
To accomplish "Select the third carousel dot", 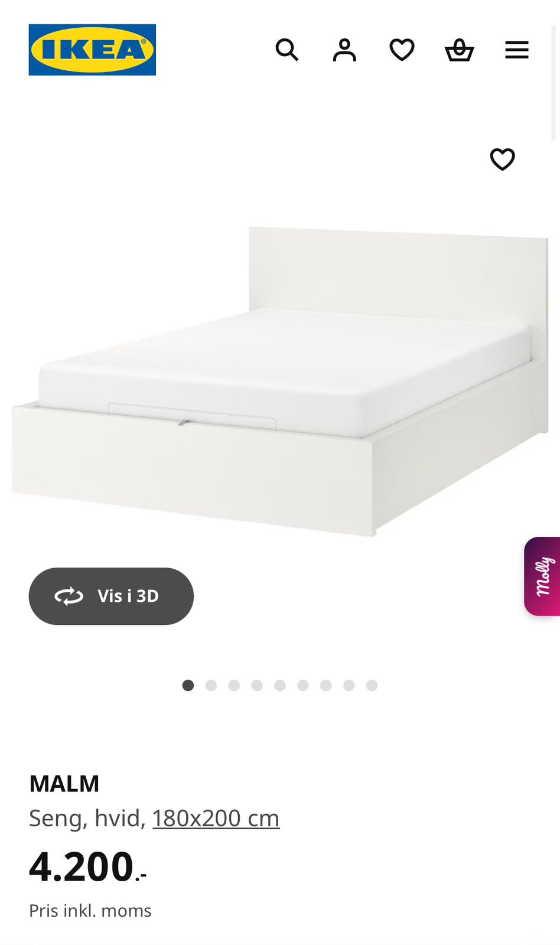I will [x=234, y=685].
